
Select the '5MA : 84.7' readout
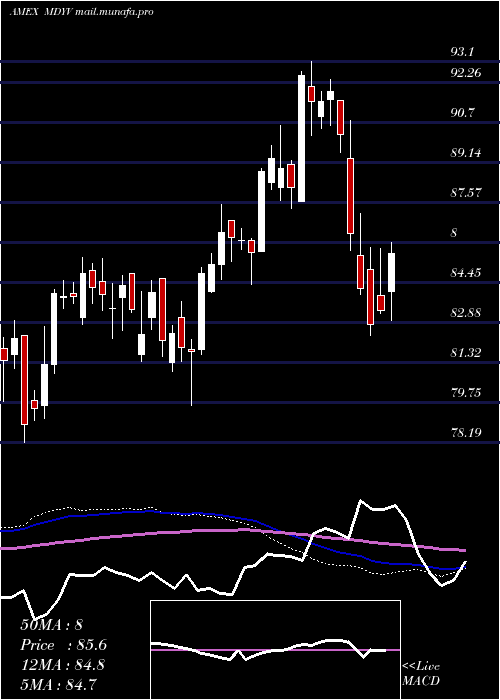(x=59, y=684)
